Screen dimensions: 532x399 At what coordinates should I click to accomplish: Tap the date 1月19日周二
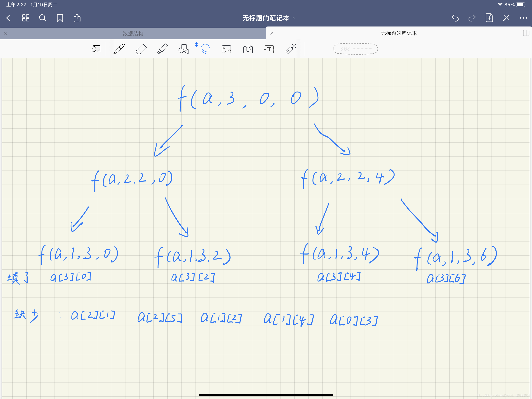(x=44, y=4)
